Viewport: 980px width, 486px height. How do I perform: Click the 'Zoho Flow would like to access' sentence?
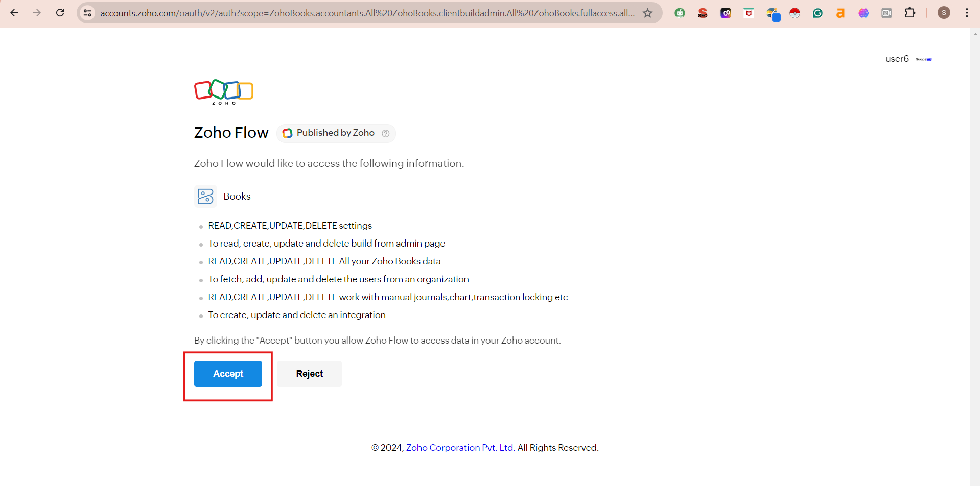pos(329,163)
